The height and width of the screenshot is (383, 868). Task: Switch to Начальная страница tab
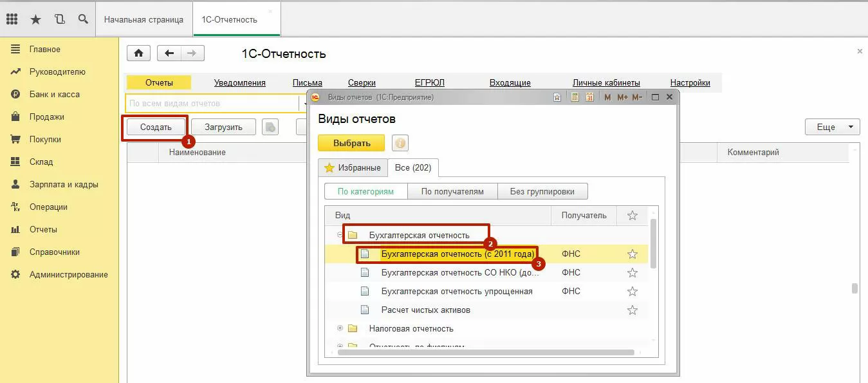[143, 19]
